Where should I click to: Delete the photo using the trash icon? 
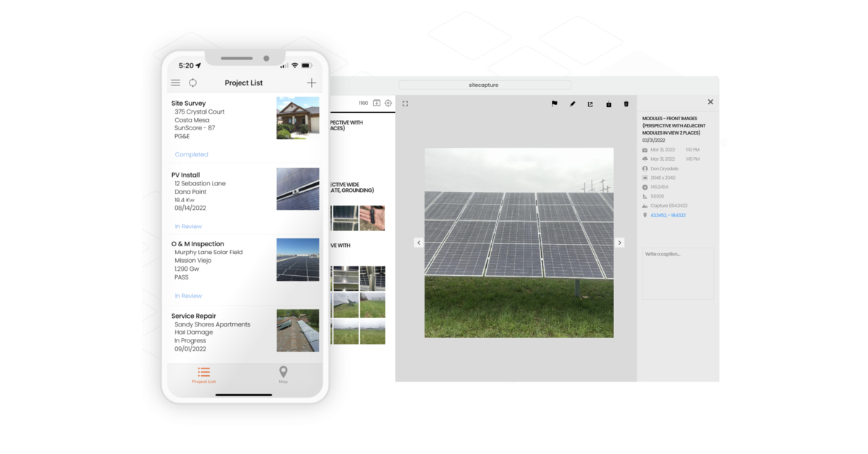[x=626, y=104]
